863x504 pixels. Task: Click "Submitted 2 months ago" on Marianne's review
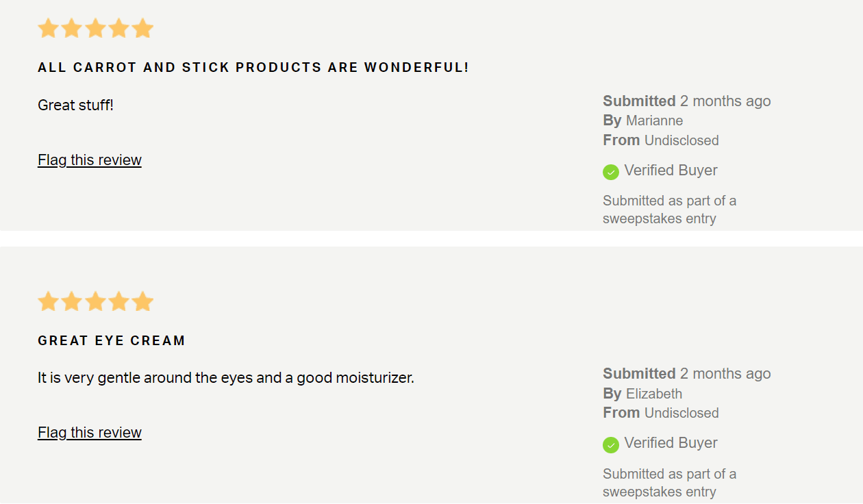tap(686, 101)
